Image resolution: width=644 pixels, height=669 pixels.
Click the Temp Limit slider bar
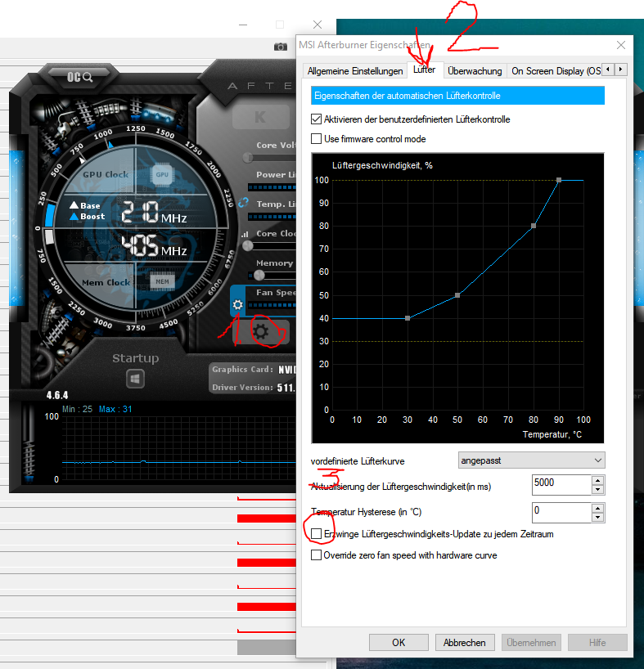point(272,217)
